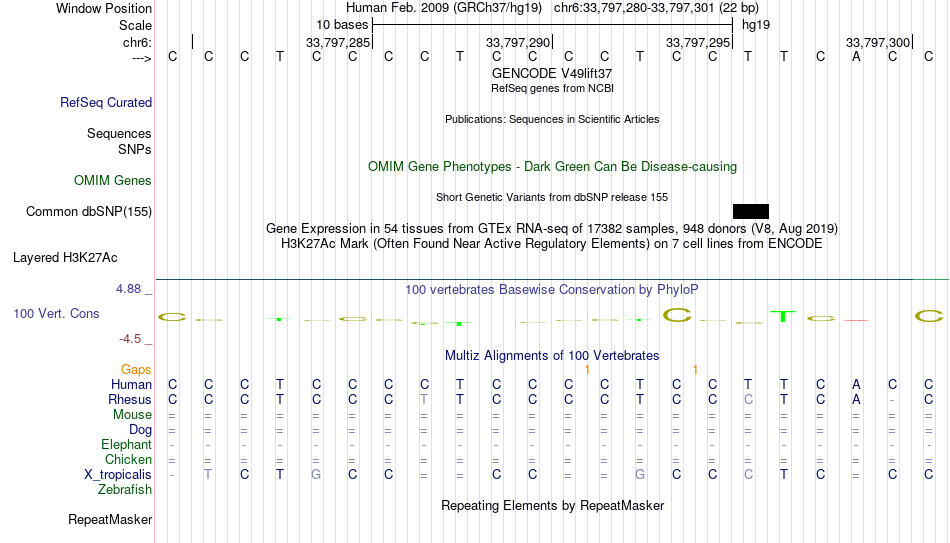The width and height of the screenshot is (950, 543).
Task: Select the chr6: ruler label
Action: point(138,42)
